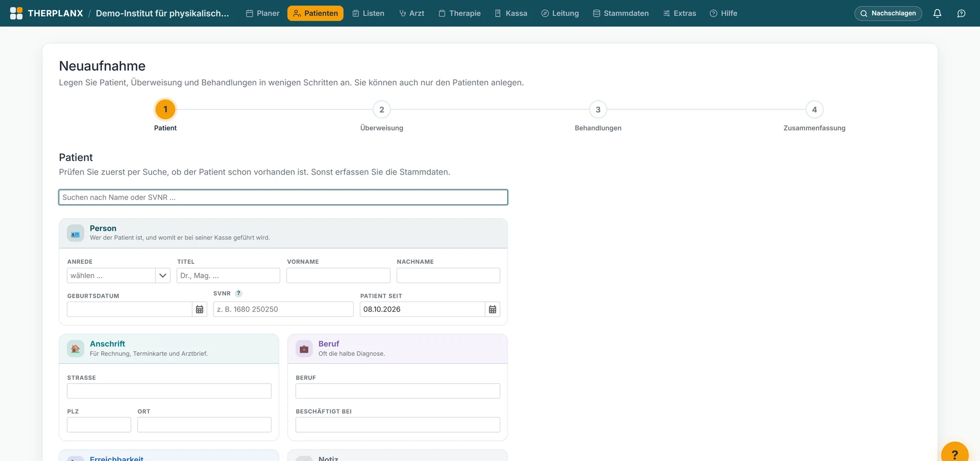
Task: Open the notifications bell
Action: [937, 13]
